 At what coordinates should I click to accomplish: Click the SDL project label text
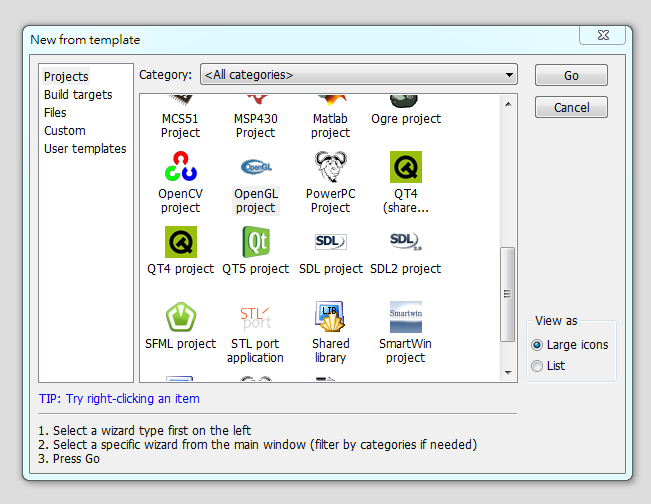pyautogui.click(x=331, y=269)
